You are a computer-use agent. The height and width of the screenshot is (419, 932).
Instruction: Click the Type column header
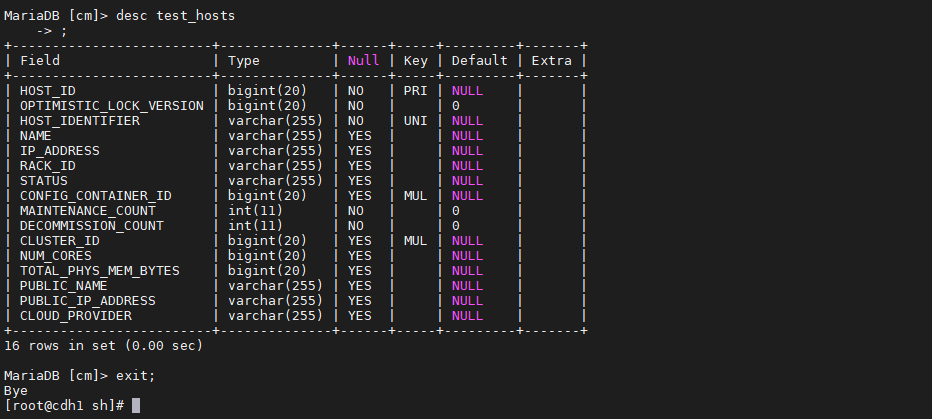[x=244, y=61]
